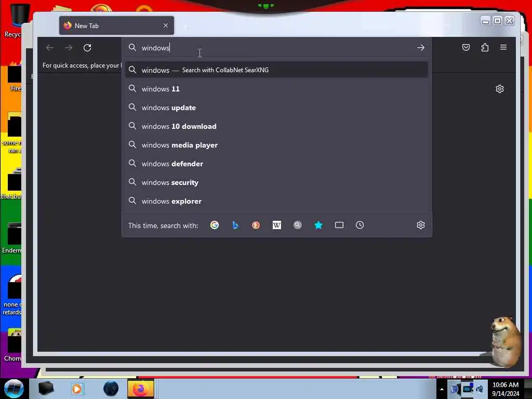
Task: Open the clock showing 10:06 AM
Action: (506, 389)
